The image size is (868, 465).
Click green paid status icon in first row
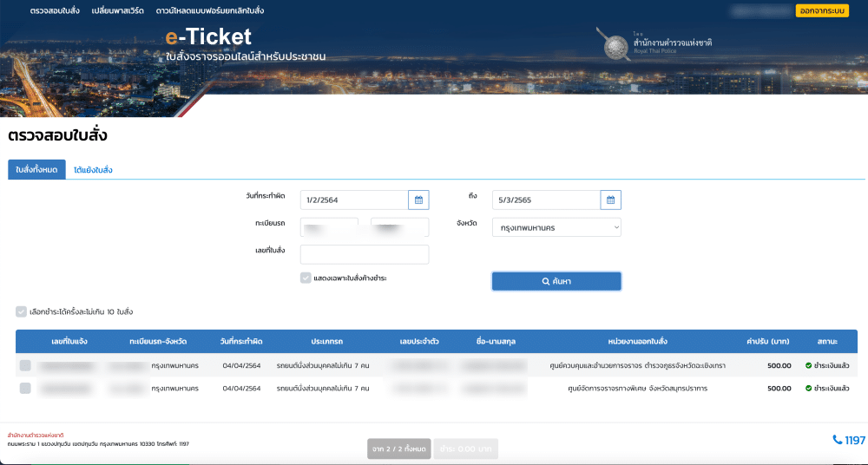point(808,365)
